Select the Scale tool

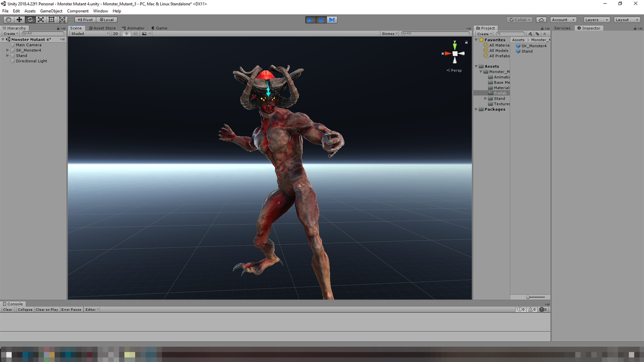point(41,20)
